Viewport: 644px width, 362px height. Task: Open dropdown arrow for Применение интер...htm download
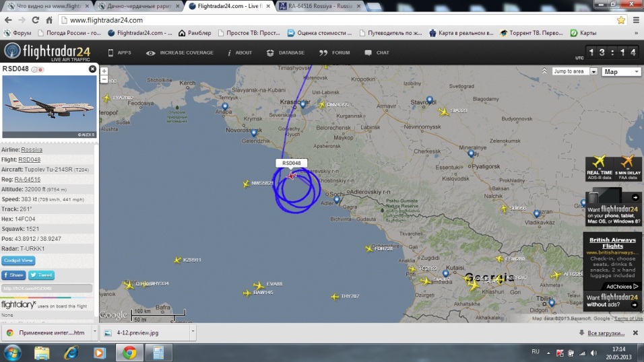(x=94, y=332)
